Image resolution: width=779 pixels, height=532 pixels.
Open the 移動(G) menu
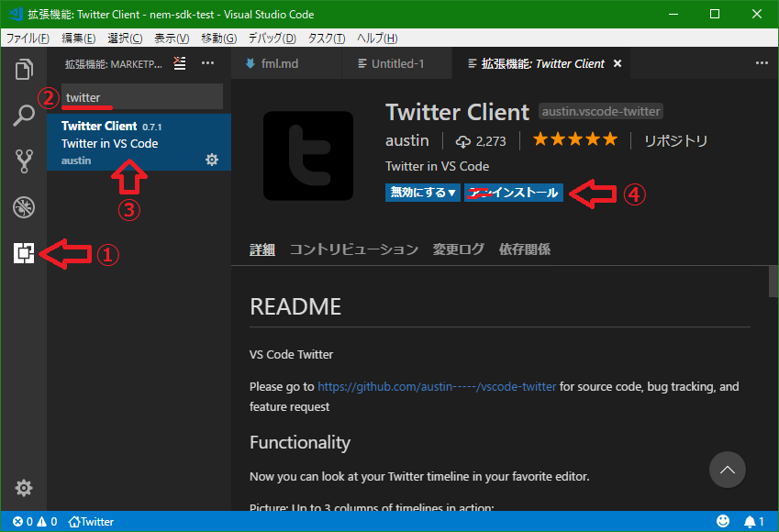click(218, 39)
